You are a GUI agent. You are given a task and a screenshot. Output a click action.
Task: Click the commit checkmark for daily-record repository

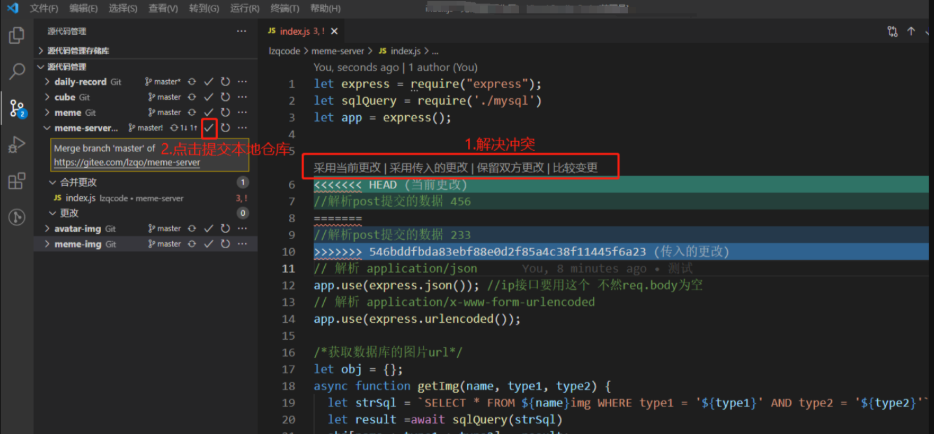(208, 82)
